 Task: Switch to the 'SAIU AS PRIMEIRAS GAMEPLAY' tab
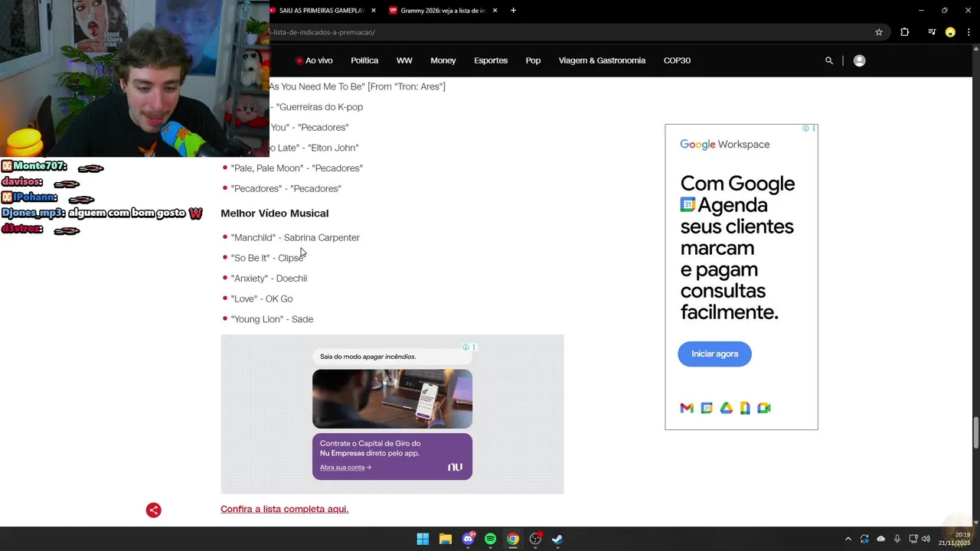(x=320, y=10)
